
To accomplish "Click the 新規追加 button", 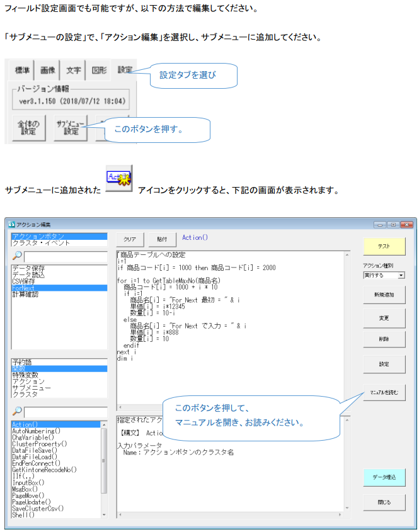I will click(384, 295).
